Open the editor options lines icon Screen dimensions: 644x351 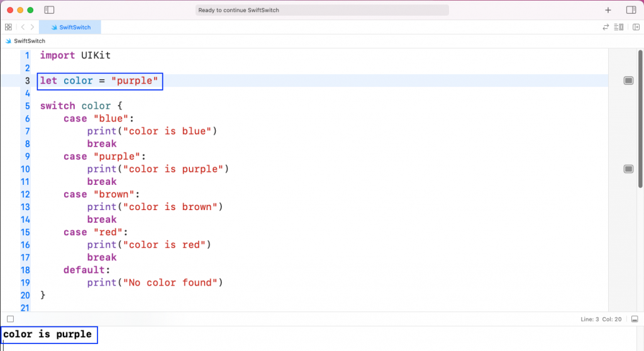point(619,27)
